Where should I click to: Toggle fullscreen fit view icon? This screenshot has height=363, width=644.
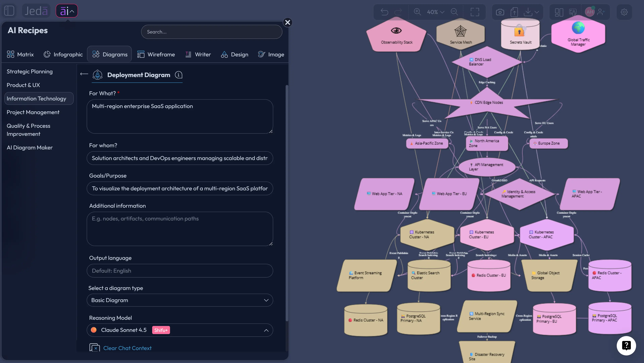475,12
